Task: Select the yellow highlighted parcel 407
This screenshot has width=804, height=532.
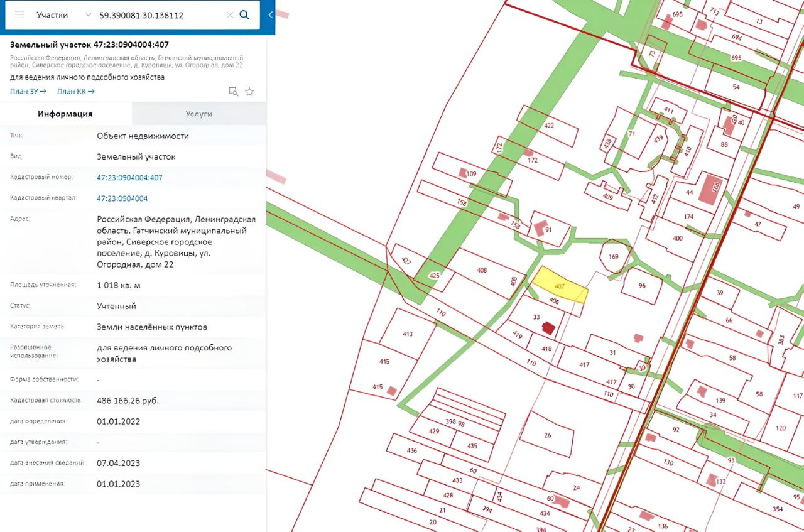Action: click(558, 285)
